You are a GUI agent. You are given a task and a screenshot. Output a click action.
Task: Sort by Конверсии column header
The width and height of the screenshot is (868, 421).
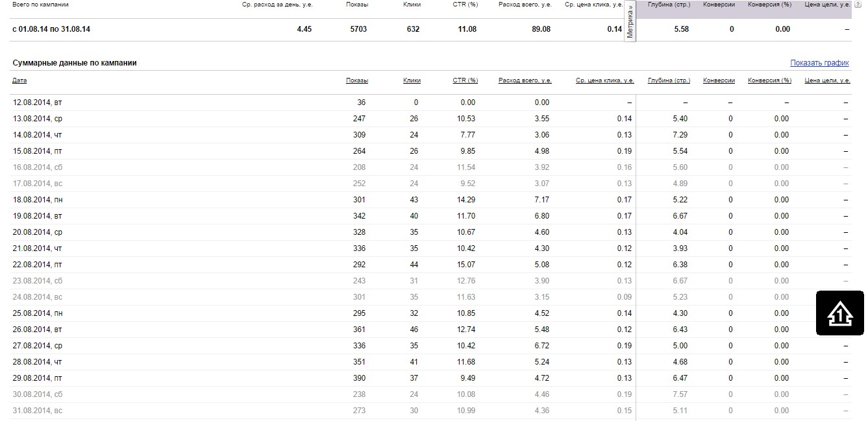point(719,80)
